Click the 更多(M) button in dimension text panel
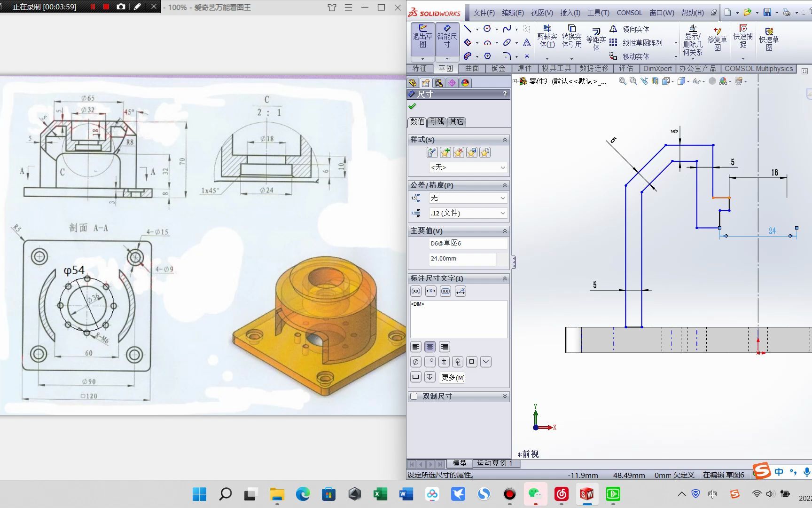812x508 pixels. point(451,377)
